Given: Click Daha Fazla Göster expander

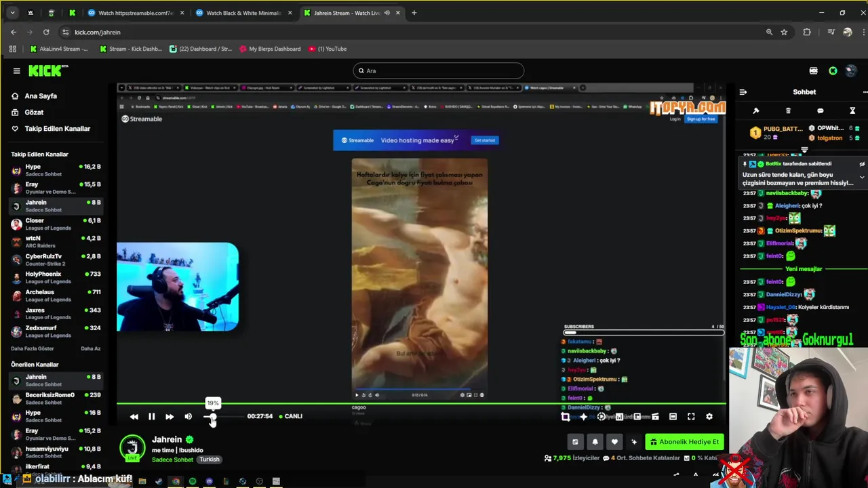Looking at the screenshot, I should click(32, 348).
